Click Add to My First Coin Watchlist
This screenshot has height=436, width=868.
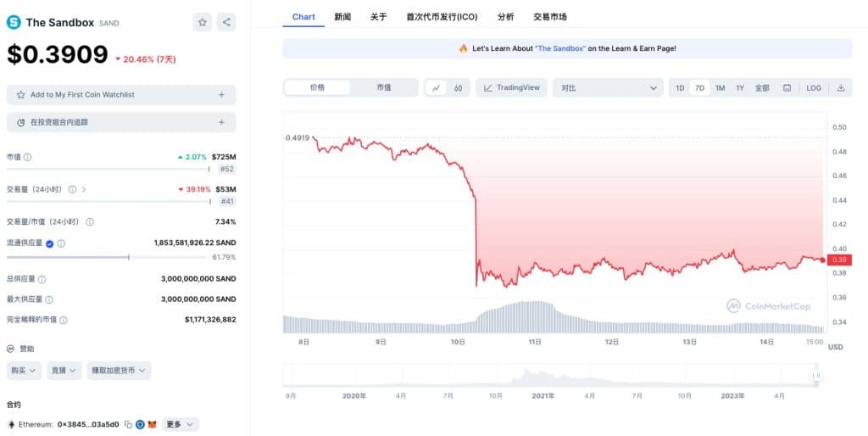(x=121, y=95)
